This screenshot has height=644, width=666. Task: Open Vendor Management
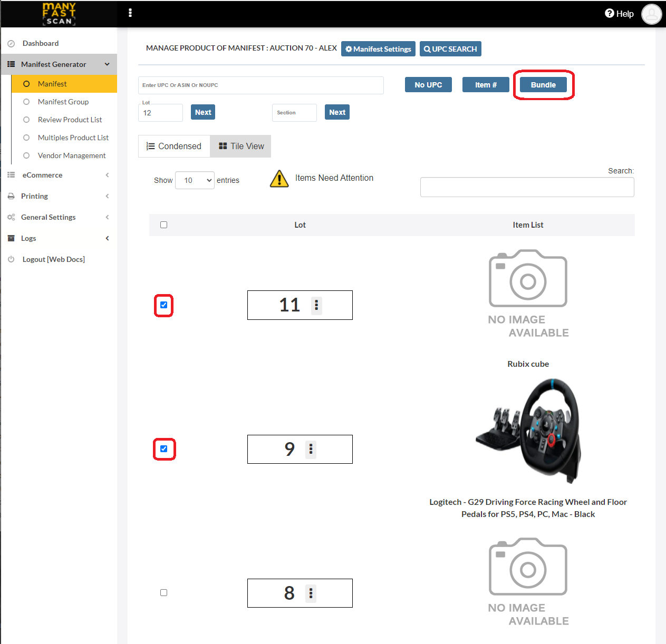click(x=72, y=155)
